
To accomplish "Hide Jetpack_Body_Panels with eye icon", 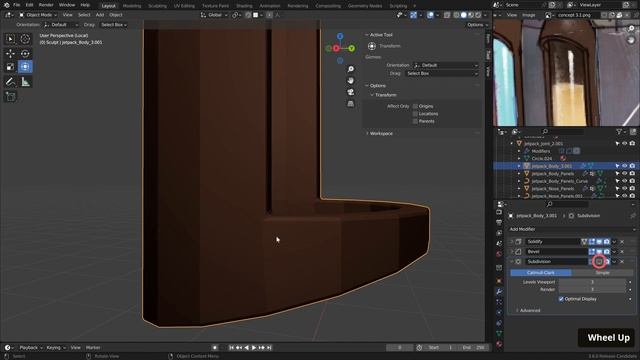I will coord(624,173).
